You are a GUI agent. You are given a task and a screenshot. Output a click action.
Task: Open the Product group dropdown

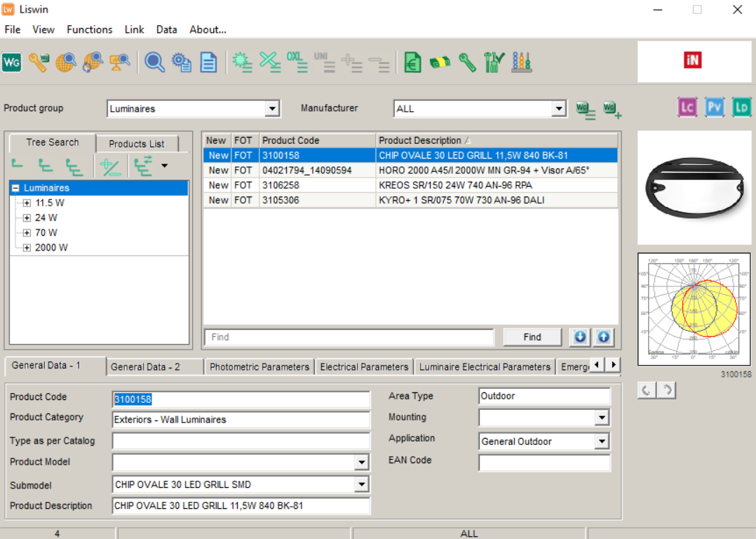pos(272,109)
